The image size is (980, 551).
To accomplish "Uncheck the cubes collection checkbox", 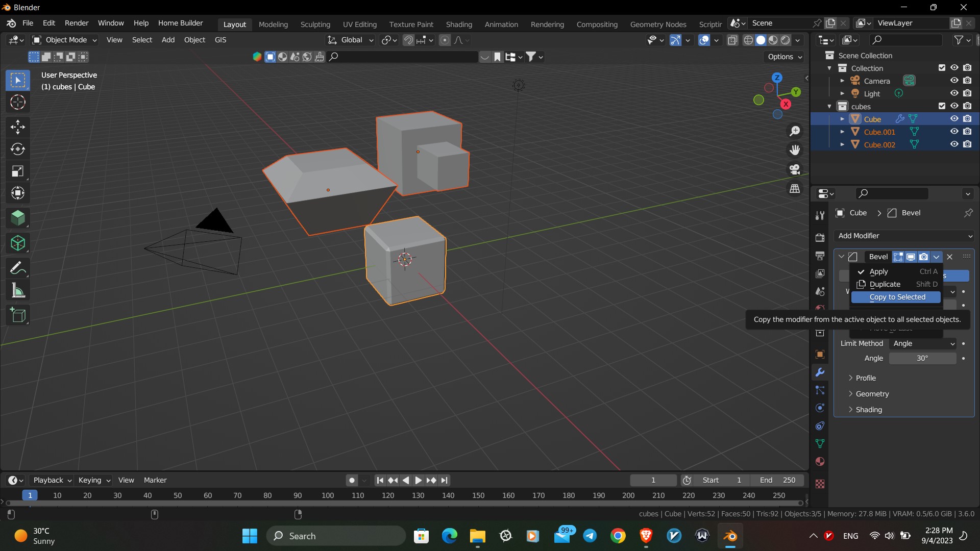I will click(x=942, y=106).
